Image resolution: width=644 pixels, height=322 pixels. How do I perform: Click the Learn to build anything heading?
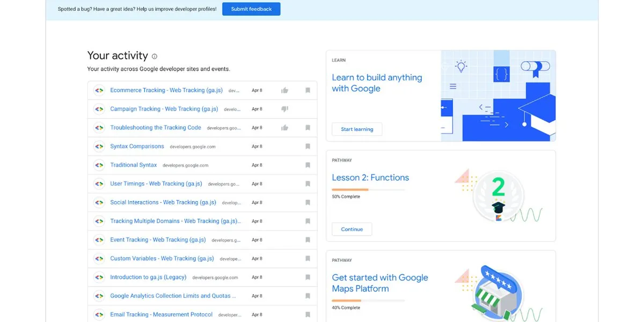(x=377, y=83)
